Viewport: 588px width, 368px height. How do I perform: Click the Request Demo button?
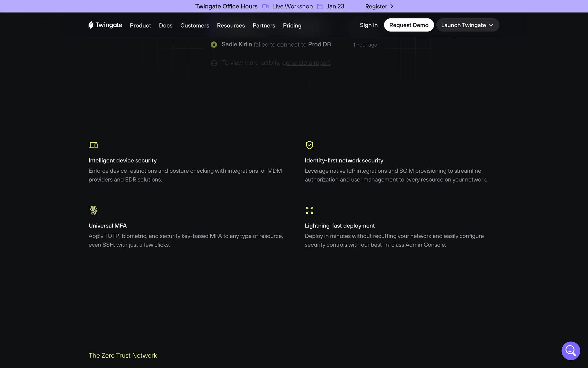pos(409,25)
